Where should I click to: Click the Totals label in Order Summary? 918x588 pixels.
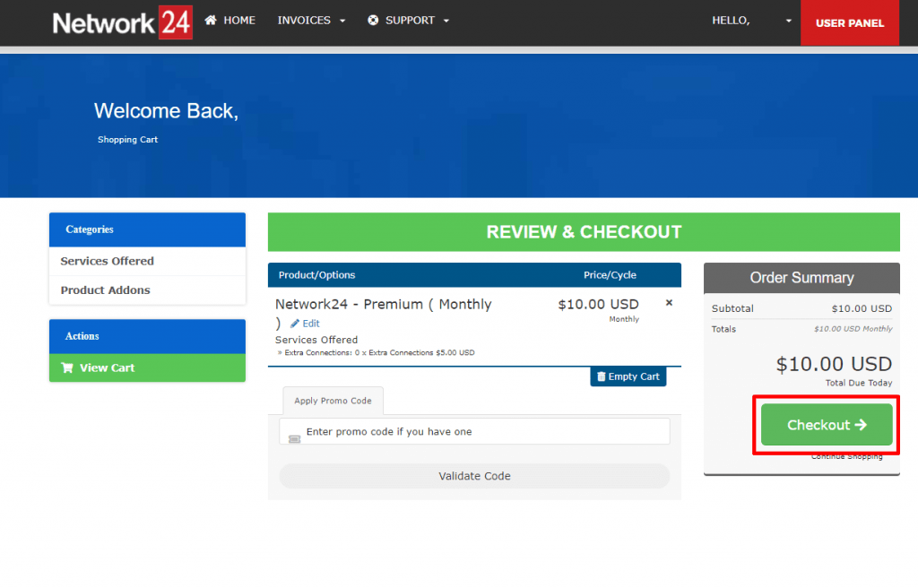coord(723,329)
